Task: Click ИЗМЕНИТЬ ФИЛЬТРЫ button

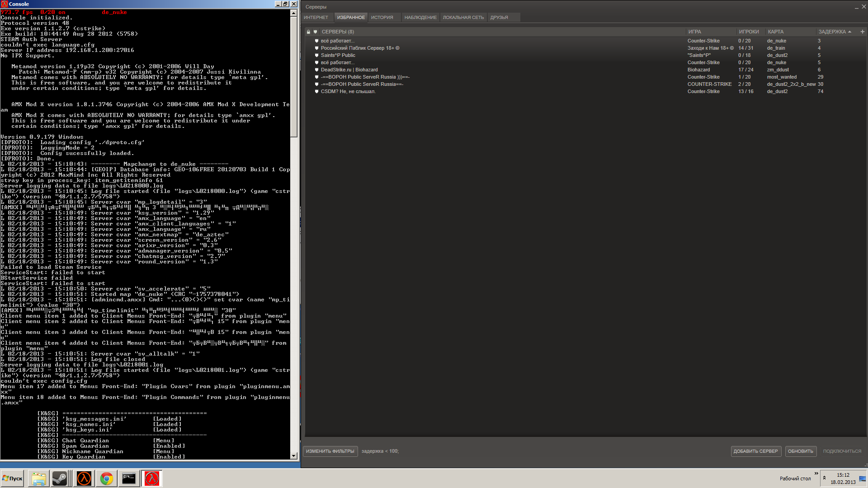Action: (330, 451)
